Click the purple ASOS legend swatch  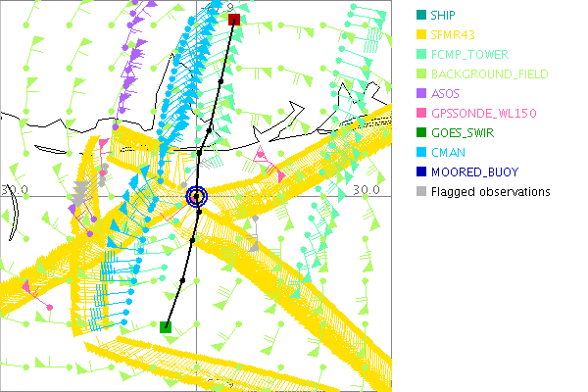coord(420,94)
